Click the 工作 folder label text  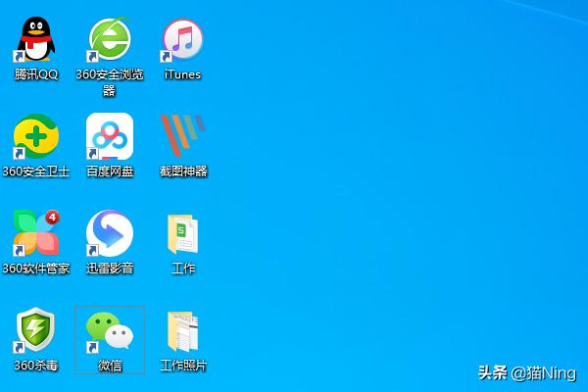183,269
